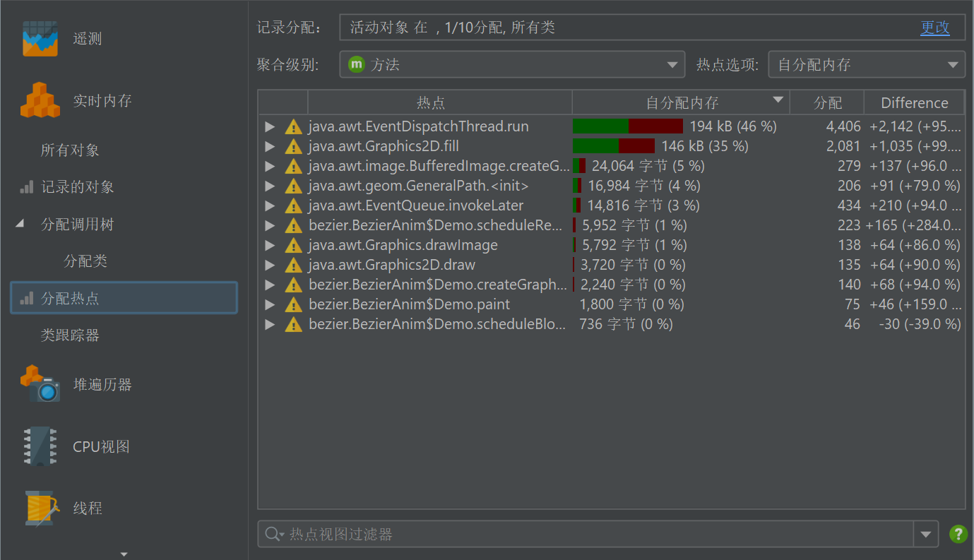This screenshot has width=974, height=560.
Task: Click warning icon of EventQueue.invokeLater row
Action: click(x=292, y=206)
